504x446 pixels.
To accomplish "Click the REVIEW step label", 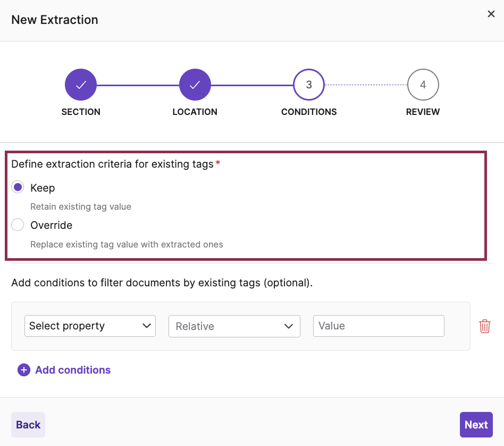I will click(423, 112).
